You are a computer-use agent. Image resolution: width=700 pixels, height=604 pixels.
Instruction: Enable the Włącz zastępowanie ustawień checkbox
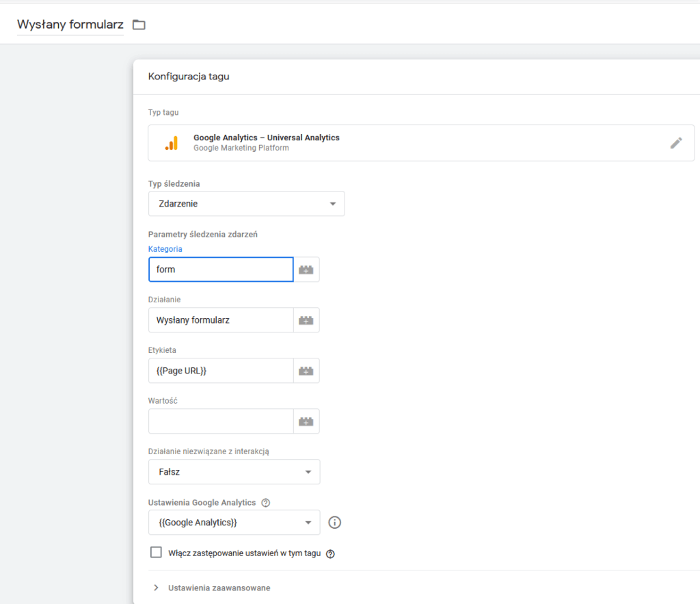pos(156,553)
